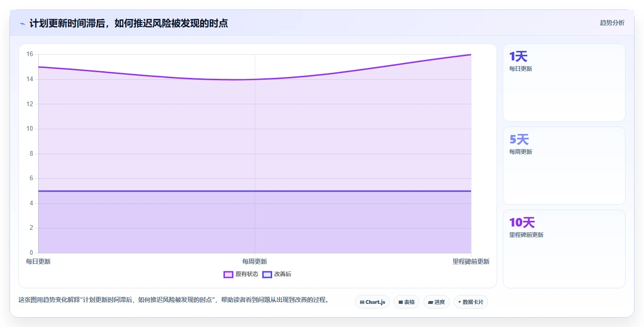Click the y-axis value 6
Screen dimensions: 644x327
(x=31, y=178)
